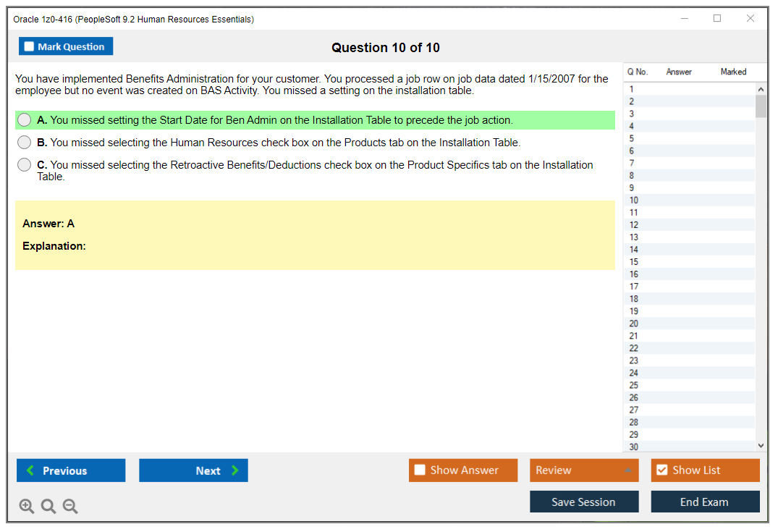Select answer option A radio button
Screen dimensions: 778x532
tap(24, 120)
